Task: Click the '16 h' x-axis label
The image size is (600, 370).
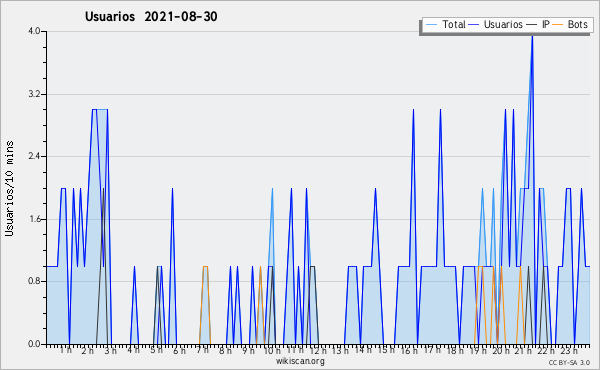Action: click(409, 350)
